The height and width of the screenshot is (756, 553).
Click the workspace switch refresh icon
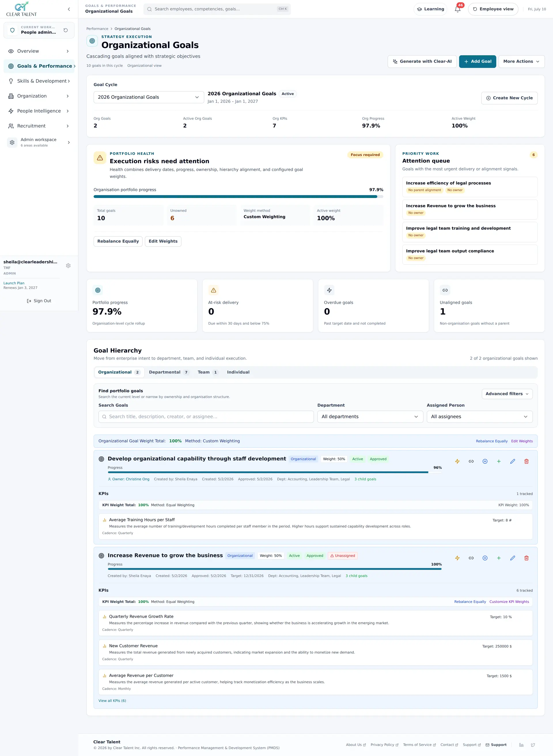[66, 30]
